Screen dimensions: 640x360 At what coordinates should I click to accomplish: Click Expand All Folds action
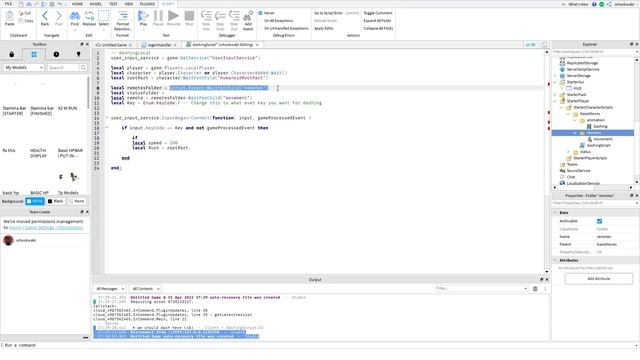[x=377, y=20]
